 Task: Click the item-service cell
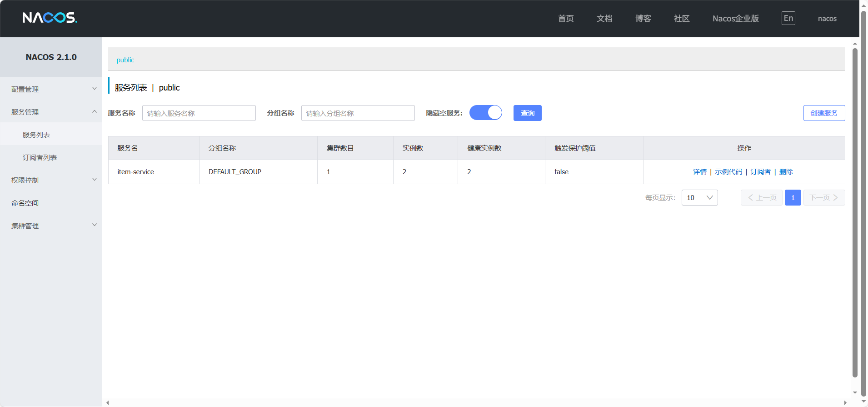click(x=154, y=172)
